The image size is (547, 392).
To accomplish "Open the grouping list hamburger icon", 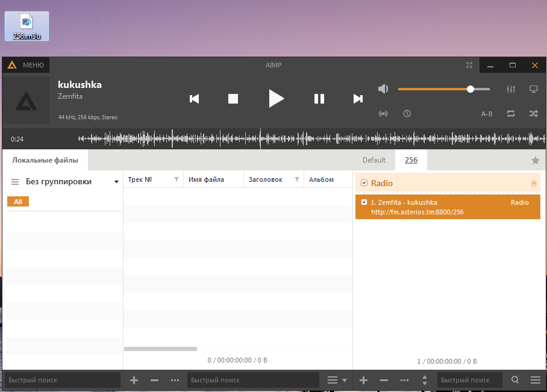I will coord(15,182).
